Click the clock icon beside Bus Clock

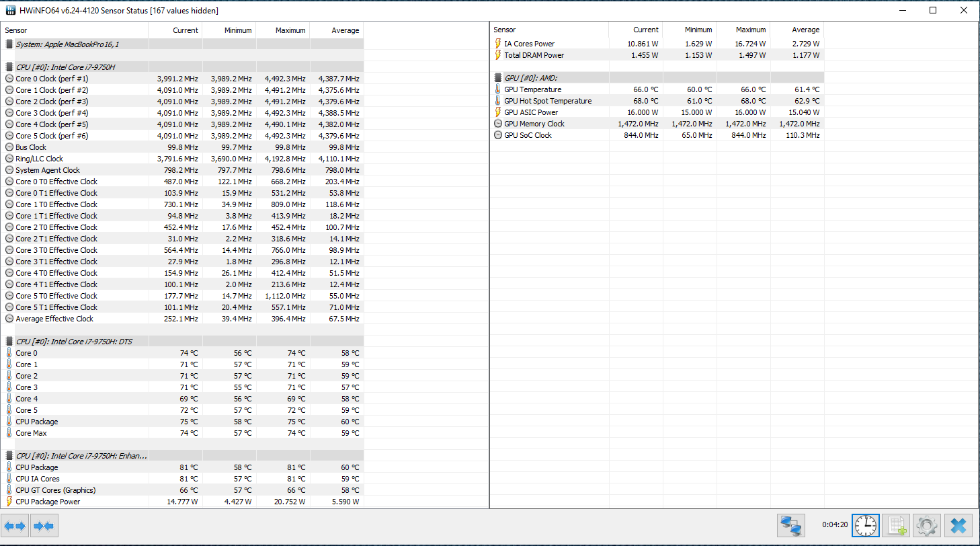tap(9, 147)
